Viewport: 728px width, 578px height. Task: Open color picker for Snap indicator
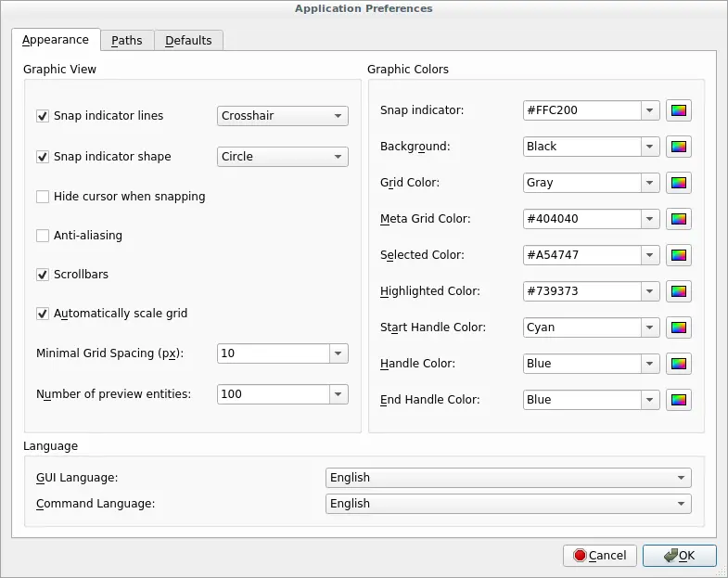(x=679, y=110)
